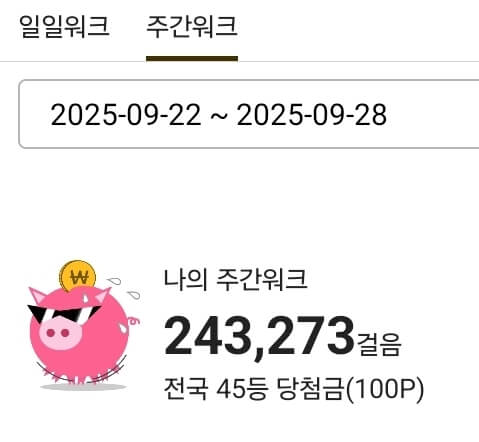Tap the gold won coin icon
This screenshot has width=479, height=442.
(78, 276)
